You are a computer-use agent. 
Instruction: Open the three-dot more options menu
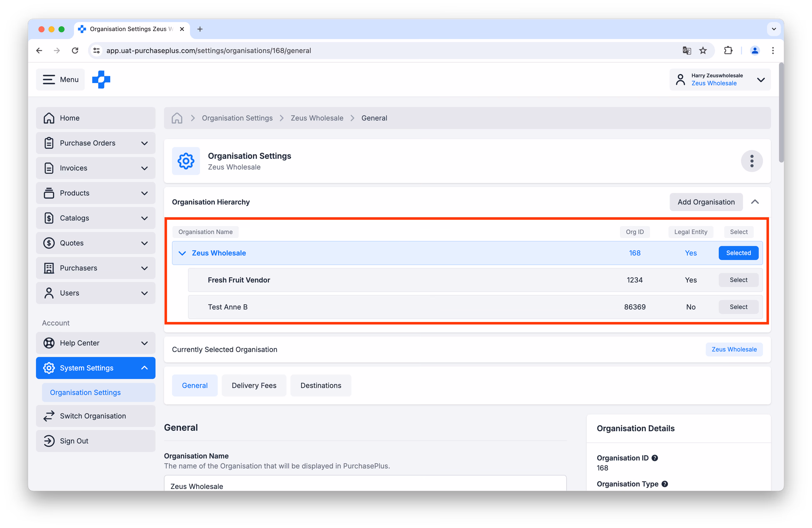click(752, 161)
